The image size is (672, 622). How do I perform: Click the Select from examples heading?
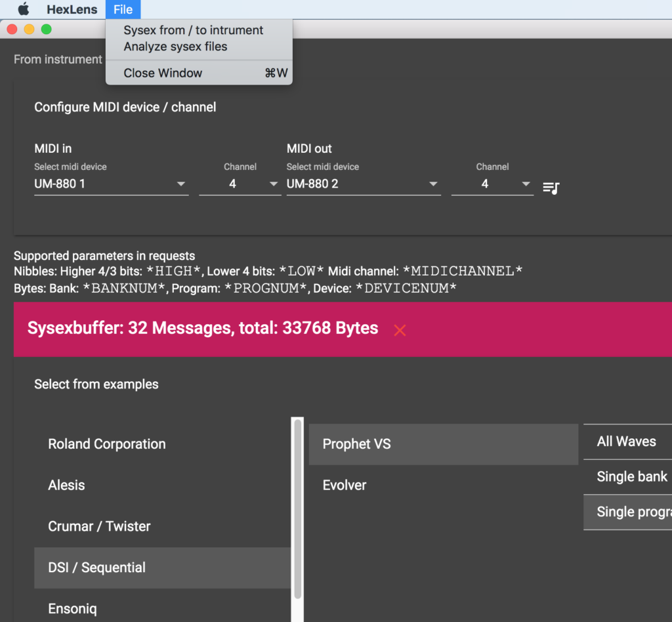(96, 384)
